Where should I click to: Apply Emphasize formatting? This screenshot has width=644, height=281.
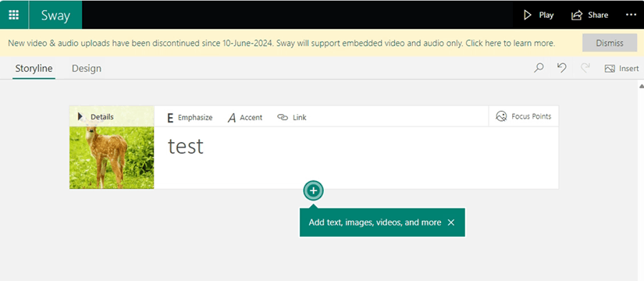[x=190, y=118]
